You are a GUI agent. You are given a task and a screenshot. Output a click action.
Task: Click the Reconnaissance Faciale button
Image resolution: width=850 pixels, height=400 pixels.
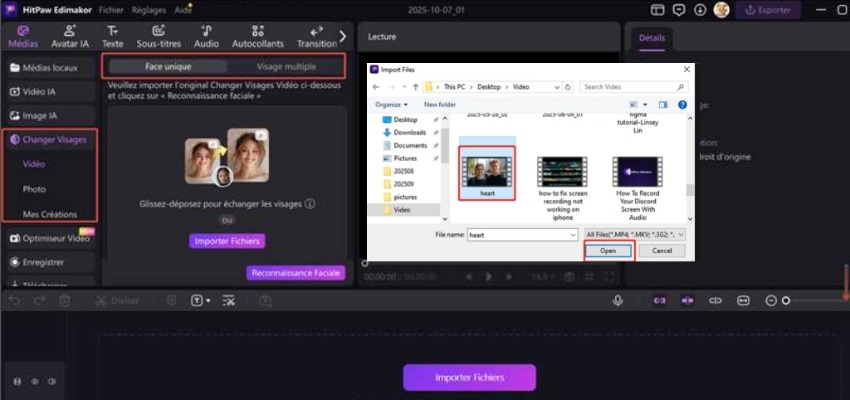tap(296, 272)
